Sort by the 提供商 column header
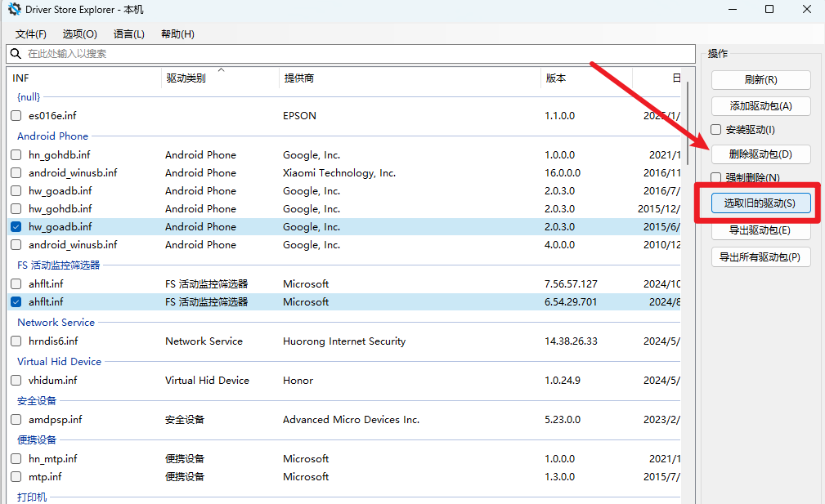The width and height of the screenshot is (825, 504). [410, 78]
